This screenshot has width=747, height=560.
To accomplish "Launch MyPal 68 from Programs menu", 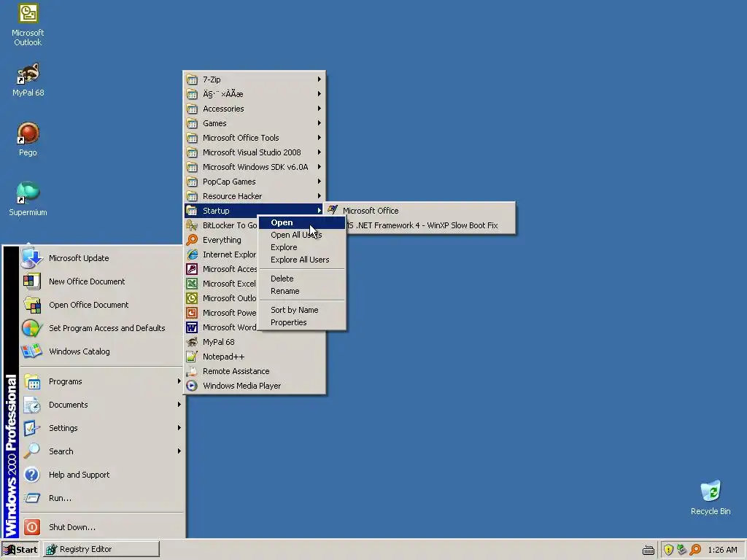I will point(255,342).
